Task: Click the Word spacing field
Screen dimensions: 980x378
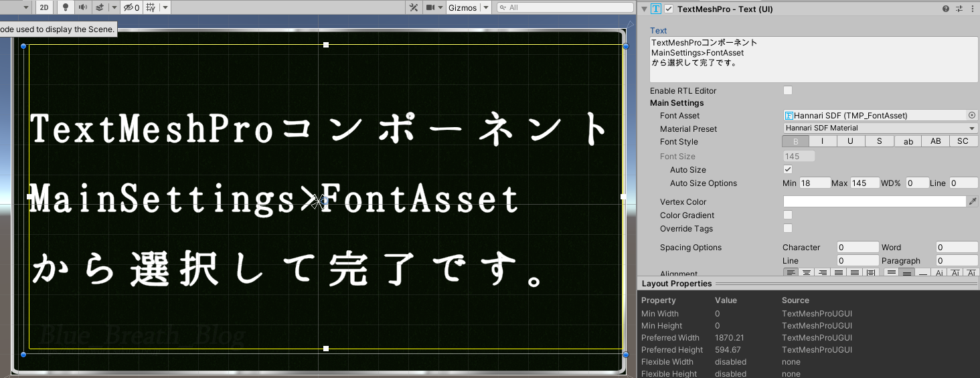Action: tap(957, 247)
